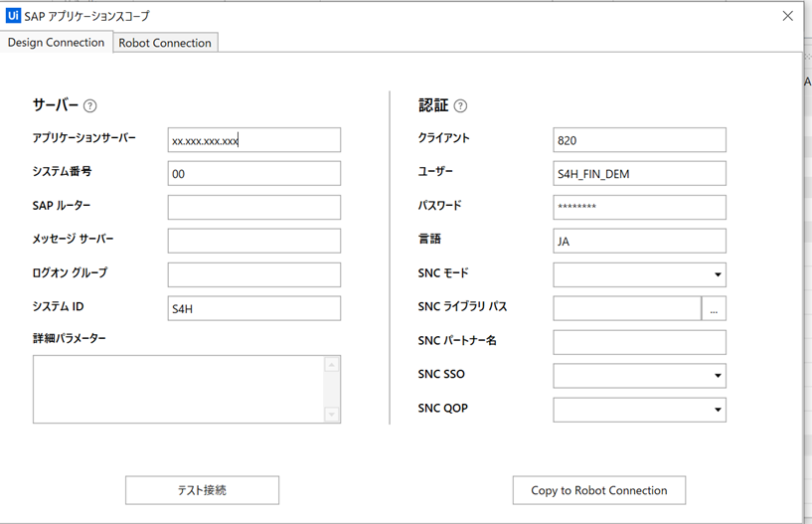
Task: Click the 言語 field showing JA
Action: pos(639,241)
